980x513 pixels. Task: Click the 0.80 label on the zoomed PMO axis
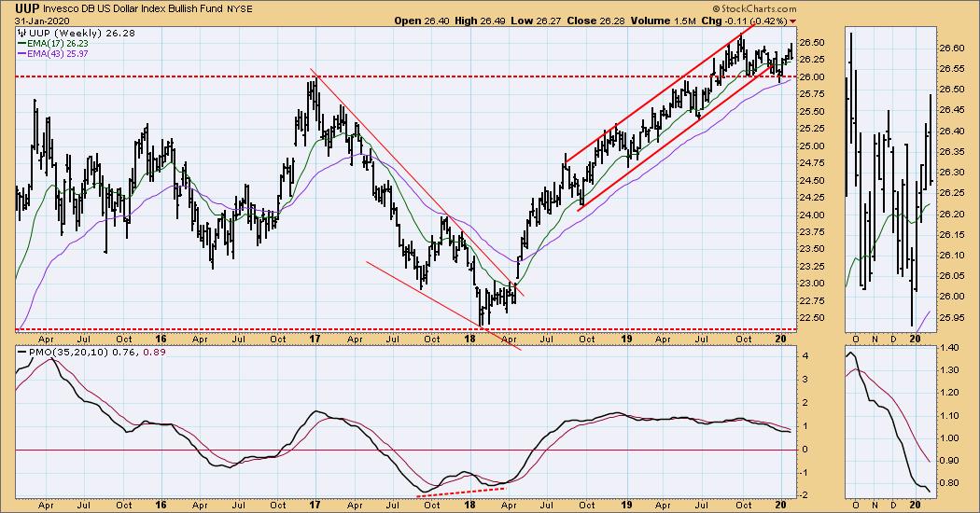click(x=950, y=483)
